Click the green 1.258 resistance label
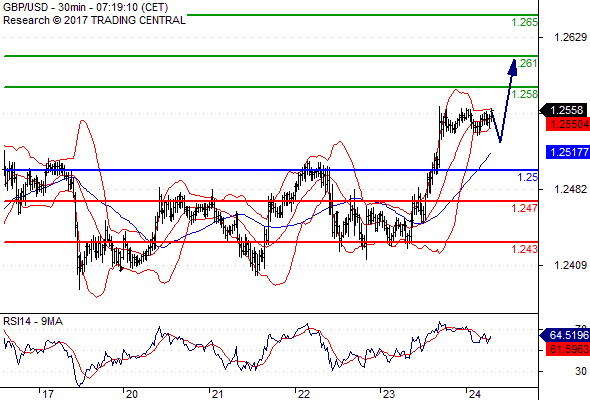The height and width of the screenshot is (400, 590). [x=525, y=94]
